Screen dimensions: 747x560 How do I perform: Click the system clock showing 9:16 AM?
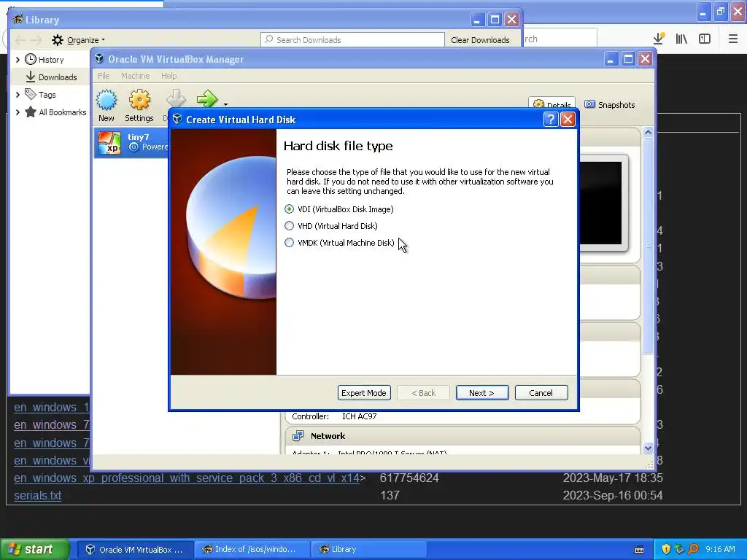pos(720,549)
